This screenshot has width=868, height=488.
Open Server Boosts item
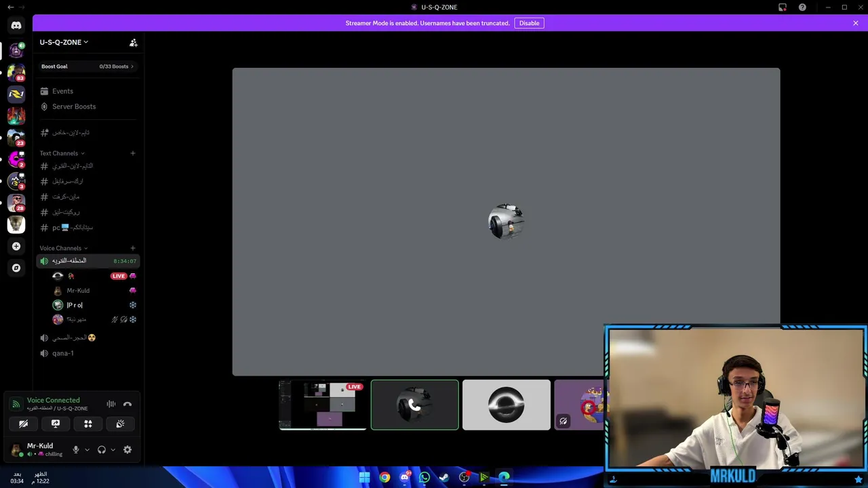(87, 106)
